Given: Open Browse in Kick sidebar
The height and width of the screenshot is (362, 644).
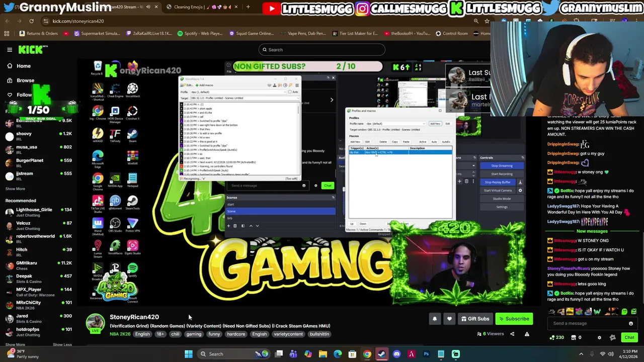Looking at the screenshot, I should coord(21,80).
